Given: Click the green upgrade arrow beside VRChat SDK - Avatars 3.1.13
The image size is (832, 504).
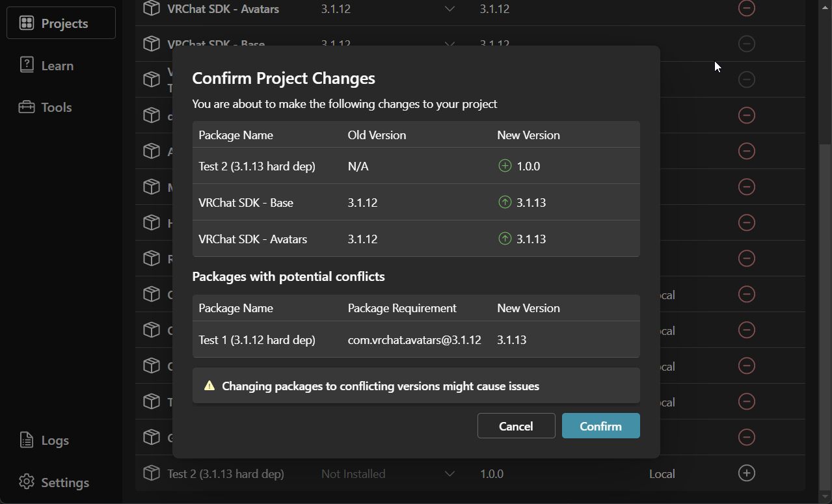Looking at the screenshot, I should pos(504,238).
